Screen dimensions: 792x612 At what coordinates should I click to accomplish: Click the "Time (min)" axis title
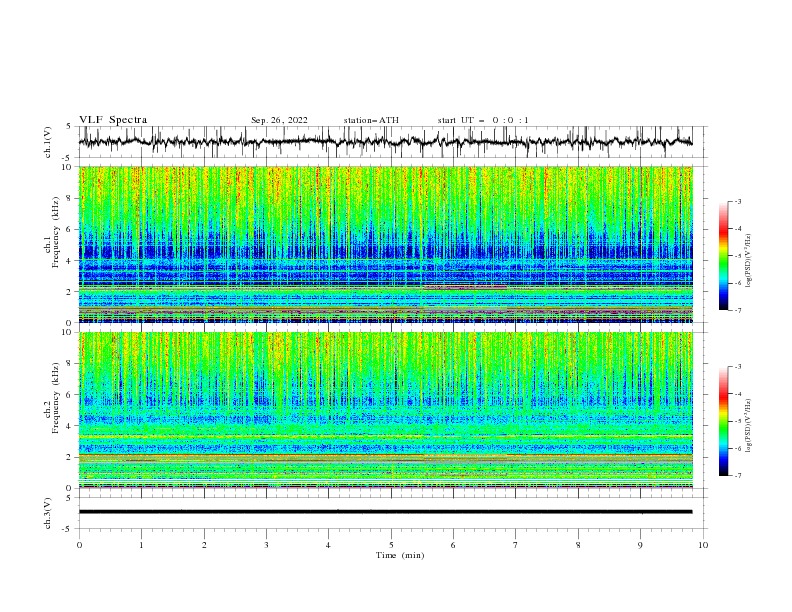tap(400, 555)
